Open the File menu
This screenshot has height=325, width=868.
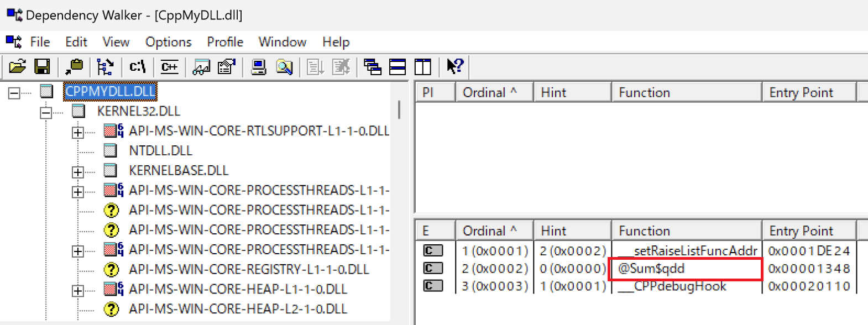click(40, 42)
